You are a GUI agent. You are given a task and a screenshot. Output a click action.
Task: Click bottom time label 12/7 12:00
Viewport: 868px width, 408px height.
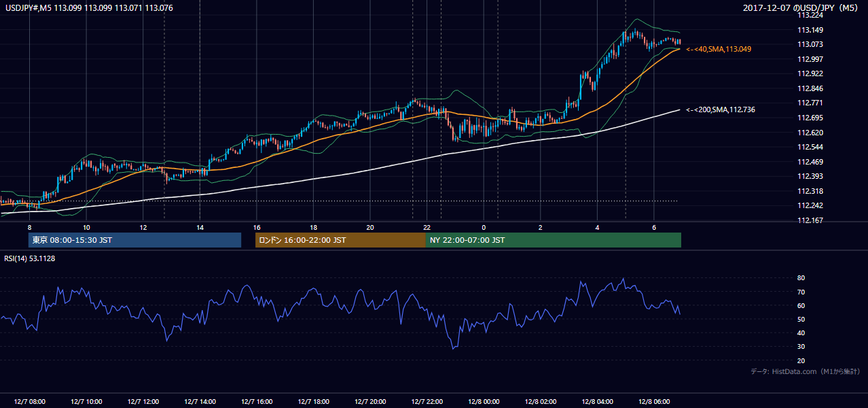point(143,402)
